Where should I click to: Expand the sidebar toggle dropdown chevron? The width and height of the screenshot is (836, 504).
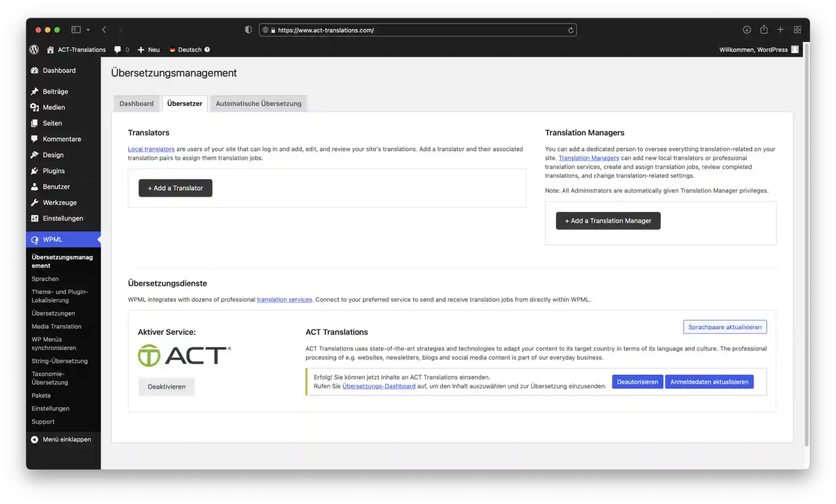tap(88, 30)
